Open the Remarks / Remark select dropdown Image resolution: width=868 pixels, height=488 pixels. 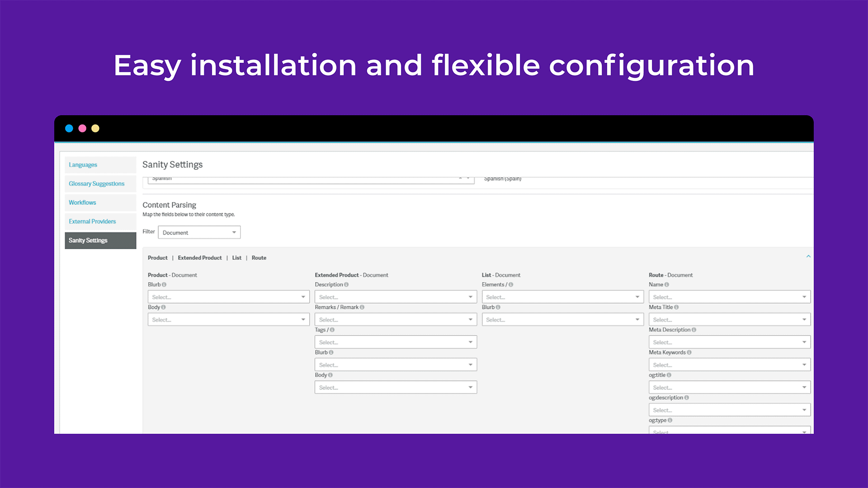[396, 319]
